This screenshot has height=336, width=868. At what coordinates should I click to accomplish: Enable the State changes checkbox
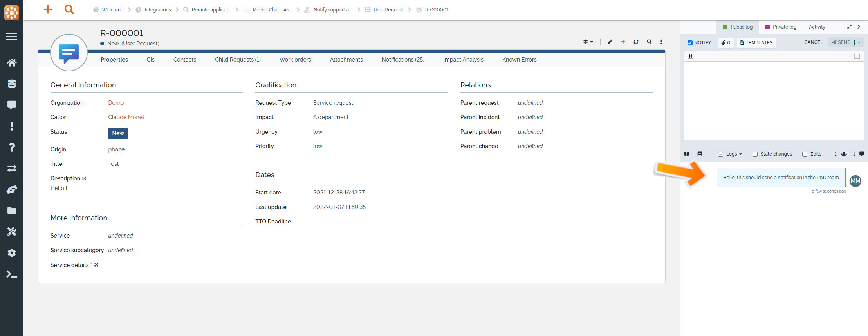(755, 154)
